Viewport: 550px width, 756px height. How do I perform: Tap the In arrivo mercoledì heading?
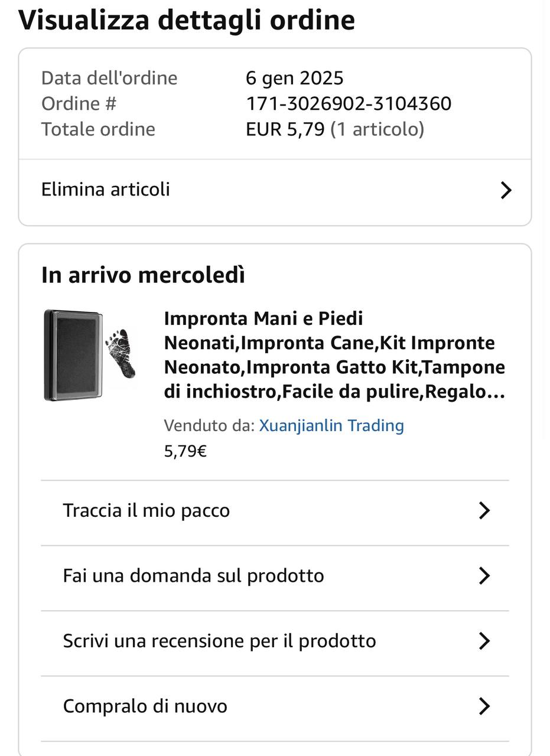point(143,275)
